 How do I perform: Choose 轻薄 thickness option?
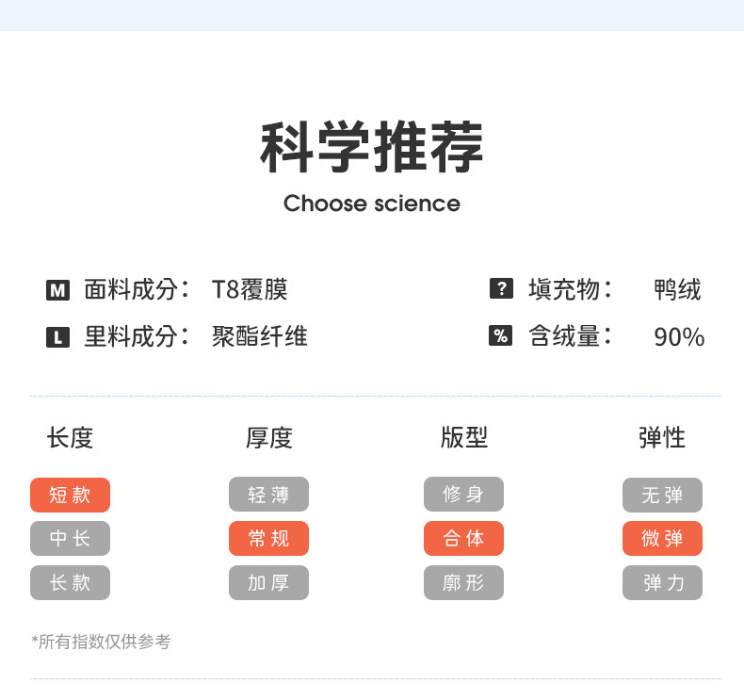coord(268,495)
